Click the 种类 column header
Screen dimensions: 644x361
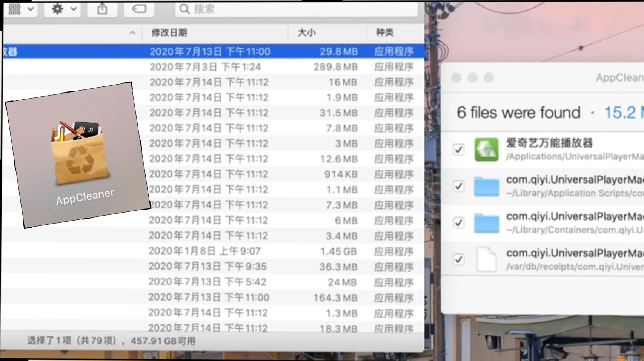click(x=384, y=33)
